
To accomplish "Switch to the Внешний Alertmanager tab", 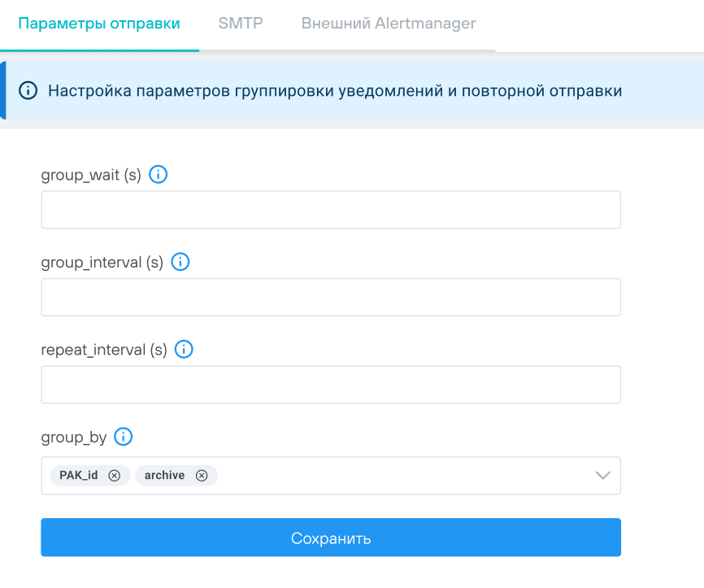I will pyautogui.click(x=389, y=24).
